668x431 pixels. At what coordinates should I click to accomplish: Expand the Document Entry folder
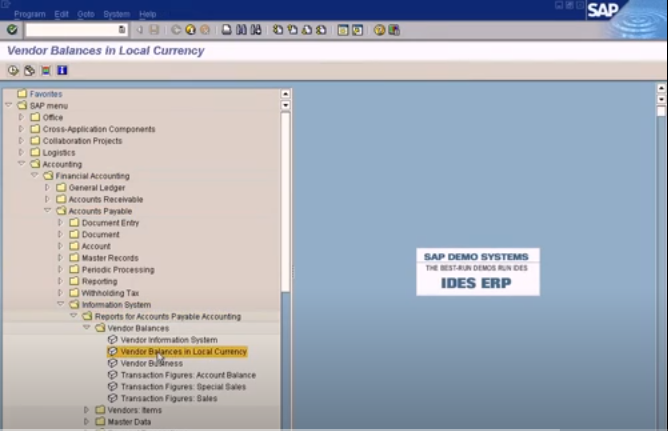coord(60,222)
